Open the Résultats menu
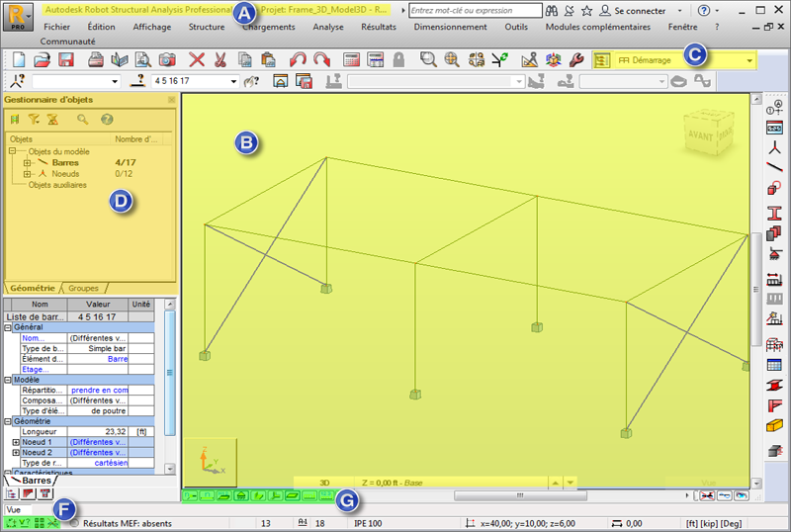The height and width of the screenshot is (532, 791). (x=379, y=27)
